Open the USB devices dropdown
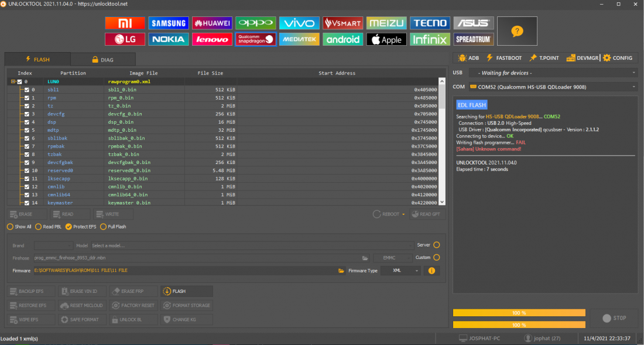This screenshot has height=345, width=644. click(553, 73)
